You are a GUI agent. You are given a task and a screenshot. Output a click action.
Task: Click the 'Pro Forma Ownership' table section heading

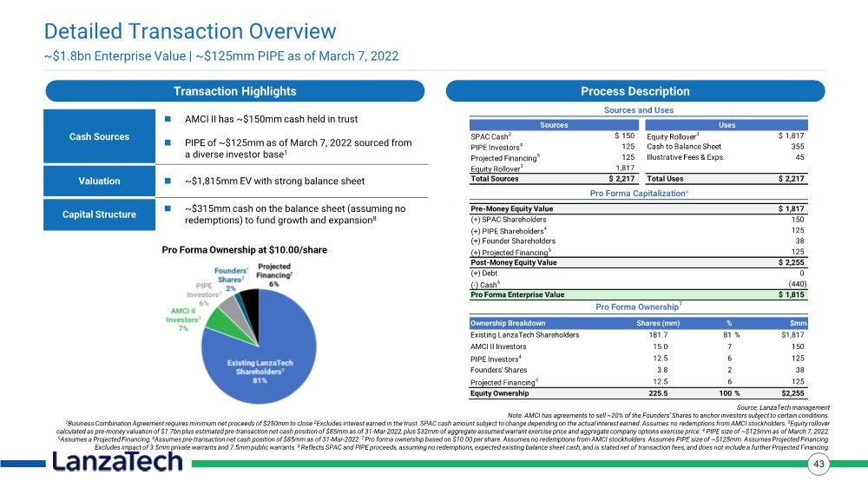(x=638, y=307)
